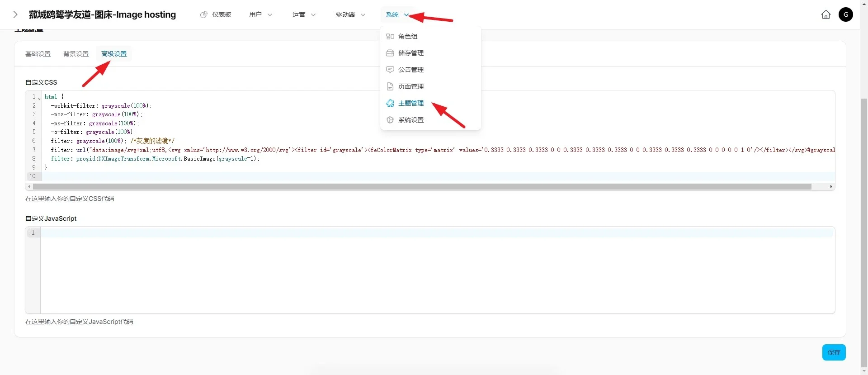Click the CSS editor horizontal scrollbar

[421, 186]
